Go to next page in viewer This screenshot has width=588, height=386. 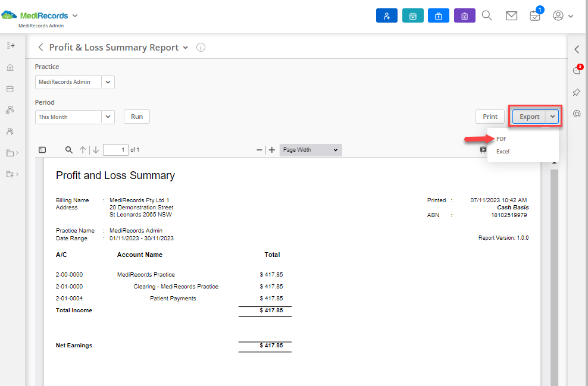point(96,150)
